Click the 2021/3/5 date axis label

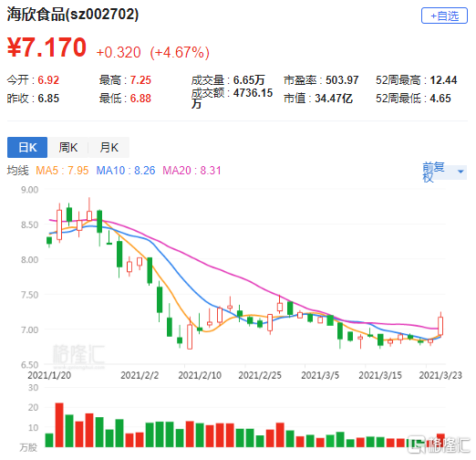pyautogui.click(x=320, y=375)
